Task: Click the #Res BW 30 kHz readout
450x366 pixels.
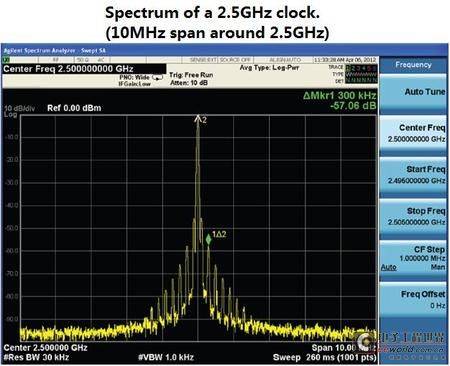Action: click(36, 358)
